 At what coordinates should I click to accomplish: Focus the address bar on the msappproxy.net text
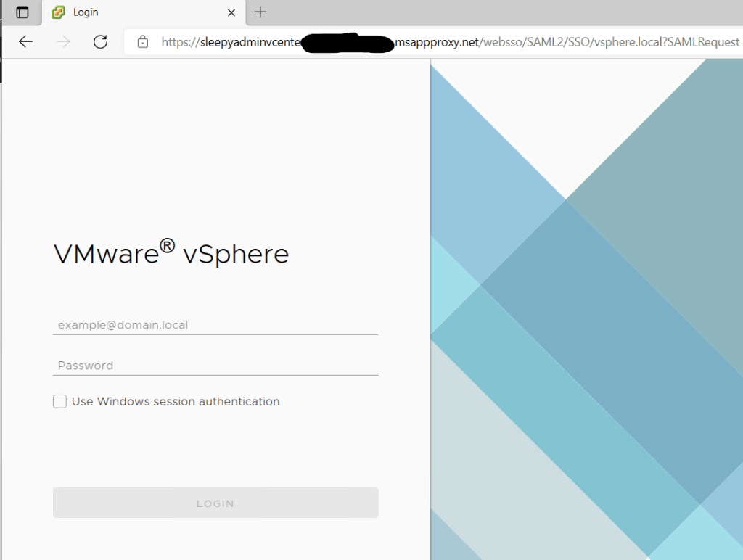click(x=436, y=42)
